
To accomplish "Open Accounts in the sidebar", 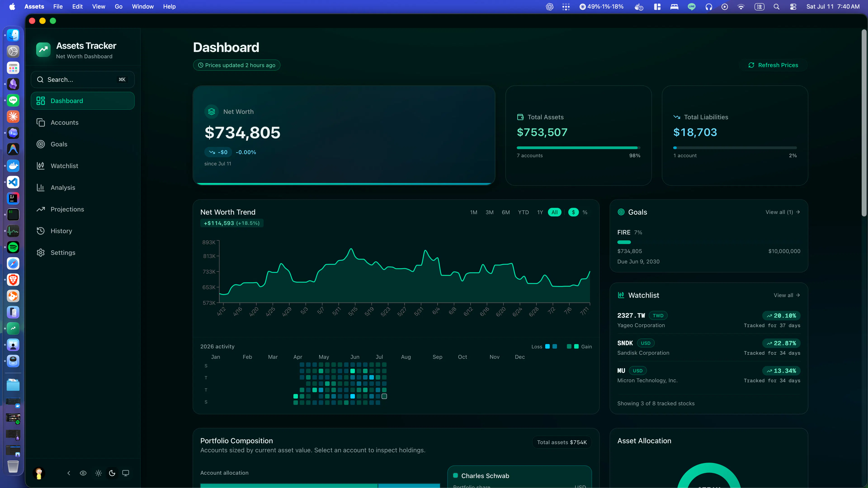I will tap(83, 123).
